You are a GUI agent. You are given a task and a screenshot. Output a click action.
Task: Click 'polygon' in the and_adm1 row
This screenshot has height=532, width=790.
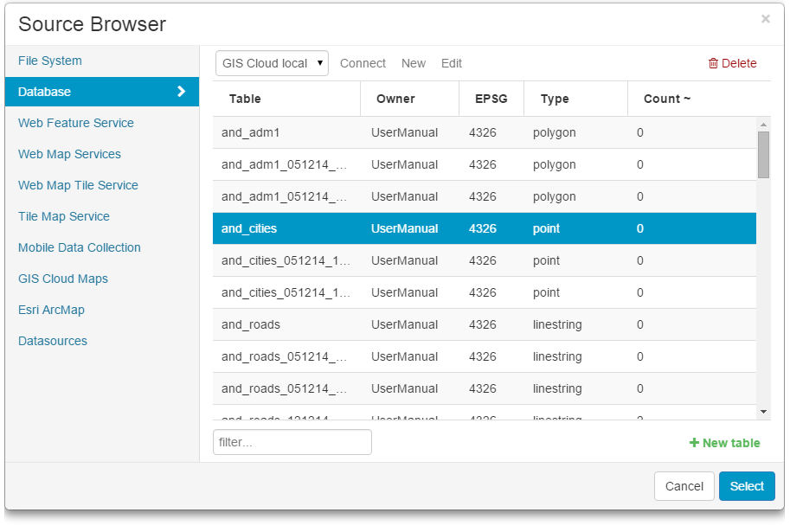554,133
